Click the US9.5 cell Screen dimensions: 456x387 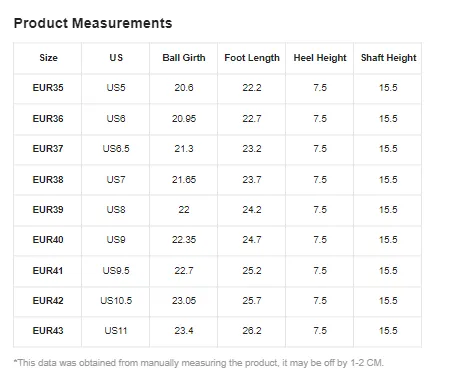coord(116,271)
